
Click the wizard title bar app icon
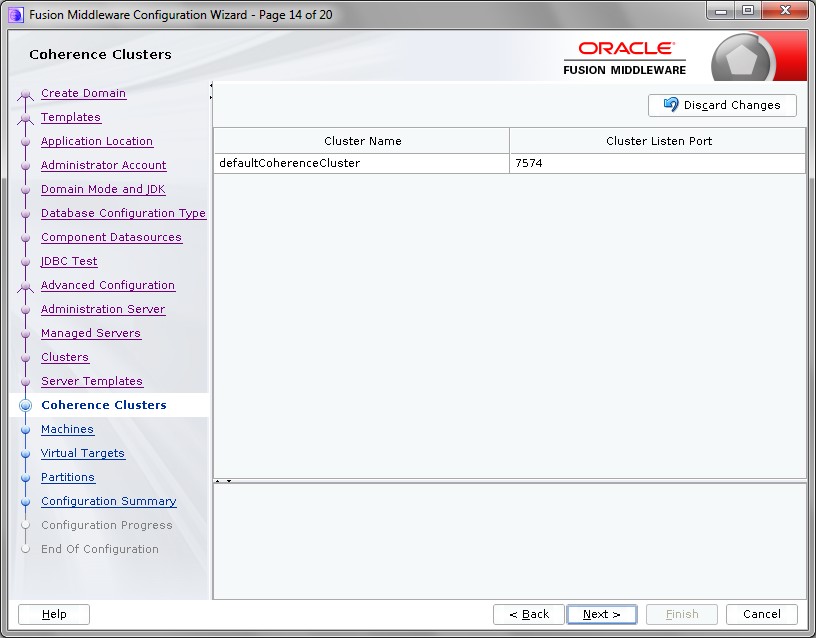coord(16,15)
